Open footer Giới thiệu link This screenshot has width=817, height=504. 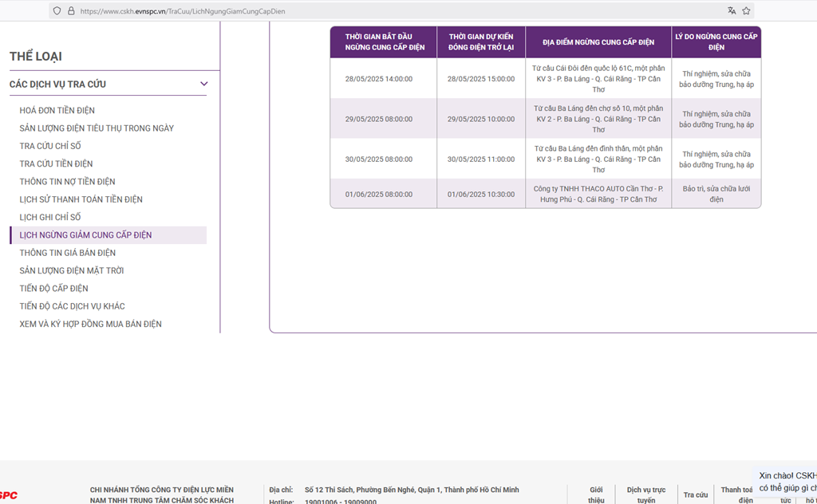coord(596,494)
